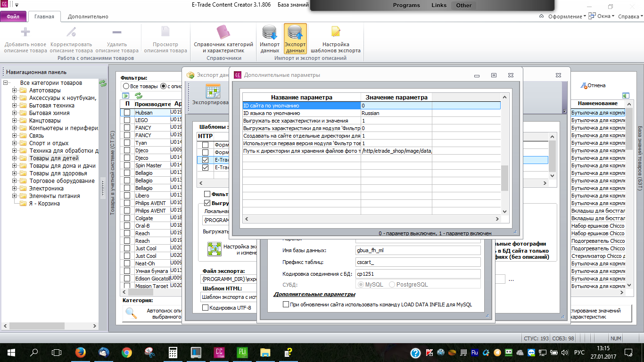
Task: Uncheck the first checked E-Trade template row
Action: [x=205, y=160]
